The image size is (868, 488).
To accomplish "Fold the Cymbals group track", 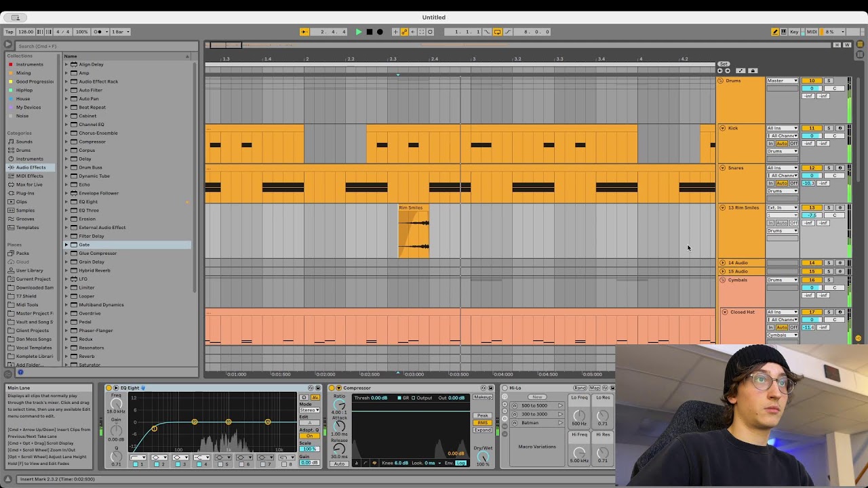I will [722, 280].
